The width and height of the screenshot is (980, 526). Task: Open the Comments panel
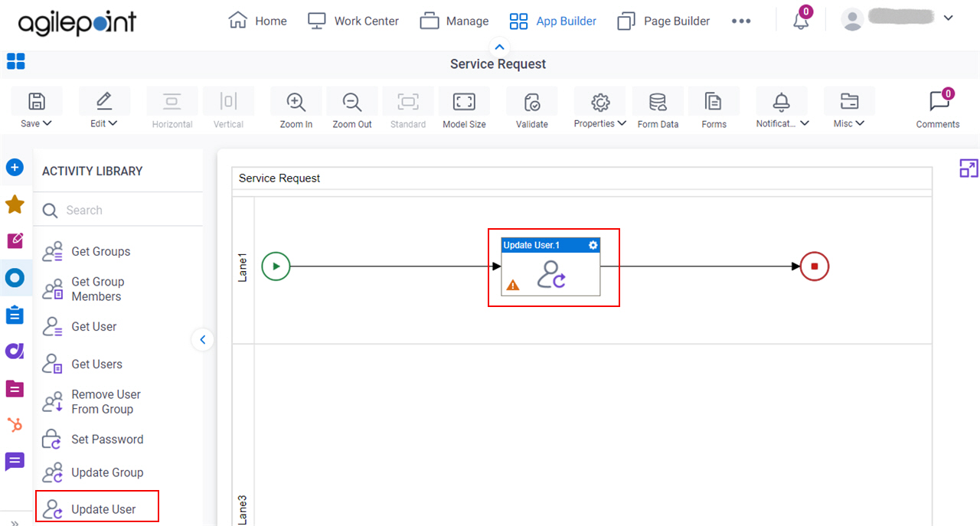pos(938,109)
